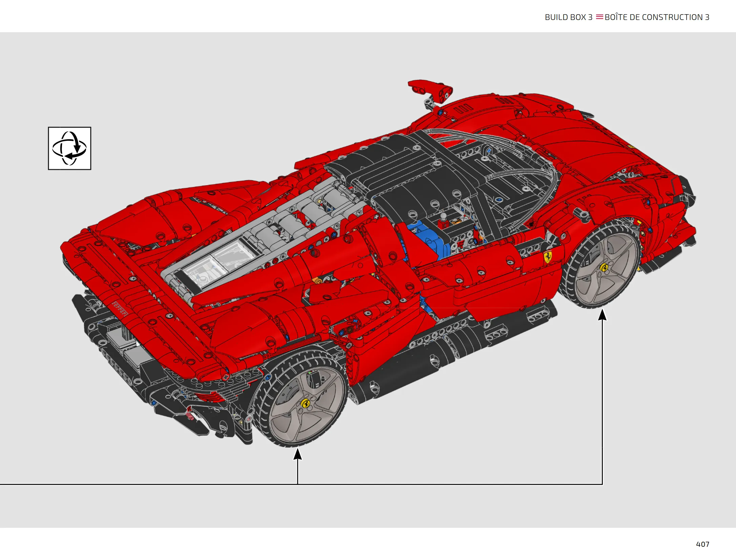
Task: Click the yellow Ferrari hub cap on the front wheel
Action: pyautogui.click(x=604, y=267)
